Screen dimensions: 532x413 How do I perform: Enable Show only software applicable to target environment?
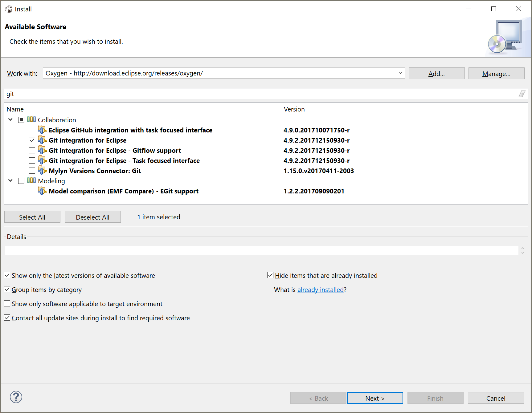(7, 303)
